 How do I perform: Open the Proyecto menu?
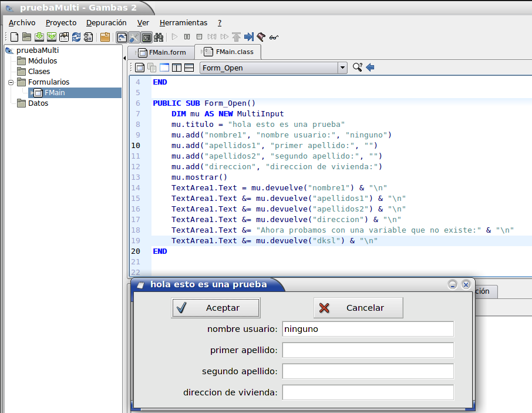pos(61,23)
